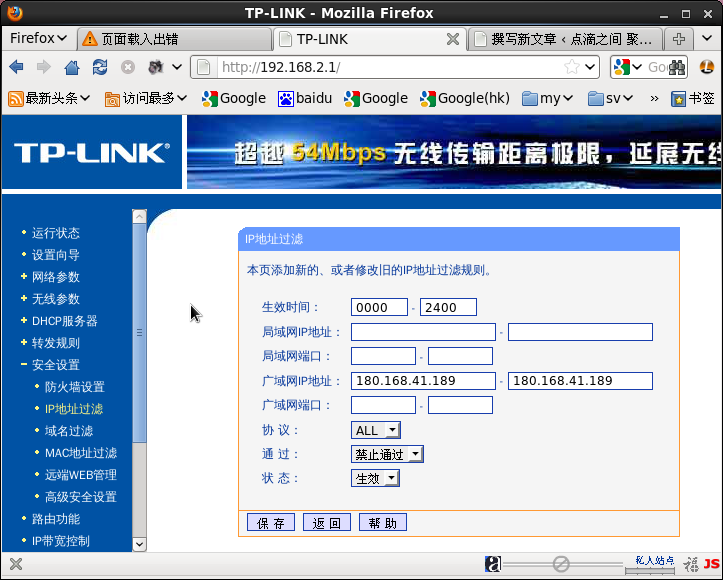The image size is (723, 580).
Task: Select IP地址过滤 in the sidebar
Action: pyautogui.click(x=74, y=409)
